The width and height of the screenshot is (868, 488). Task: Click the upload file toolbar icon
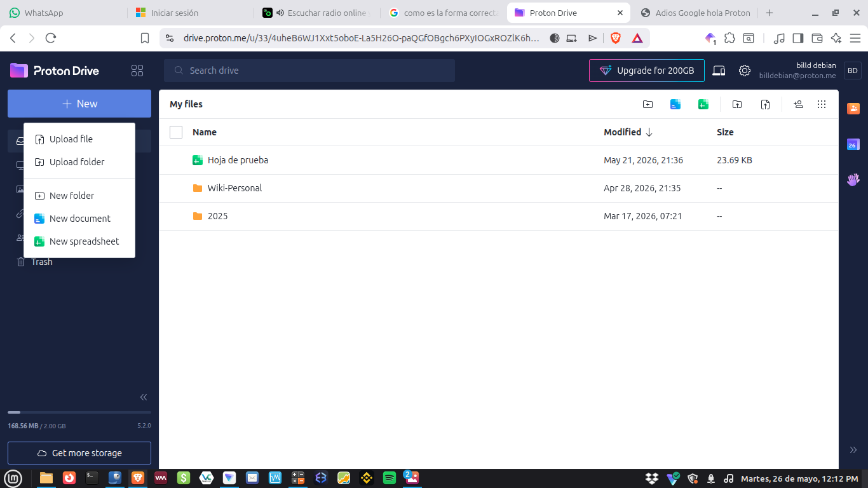[766, 104]
